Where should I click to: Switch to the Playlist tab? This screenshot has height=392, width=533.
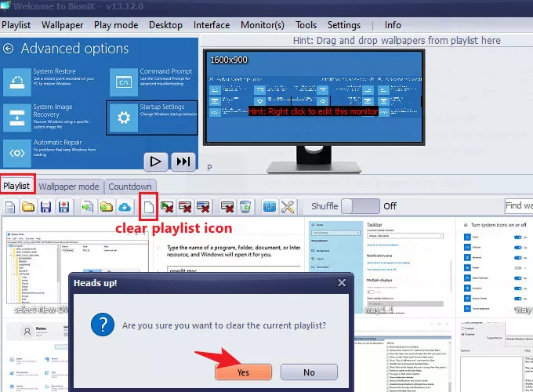click(17, 186)
